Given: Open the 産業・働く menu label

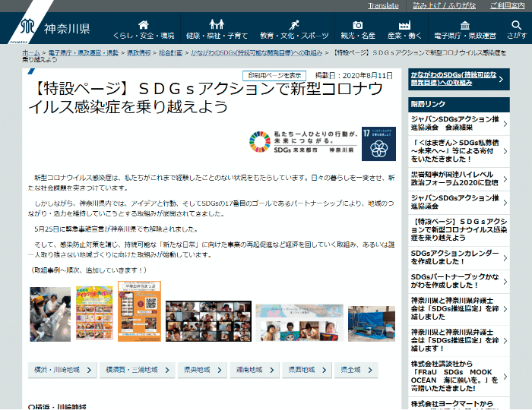Looking at the screenshot, I should pos(404,36).
